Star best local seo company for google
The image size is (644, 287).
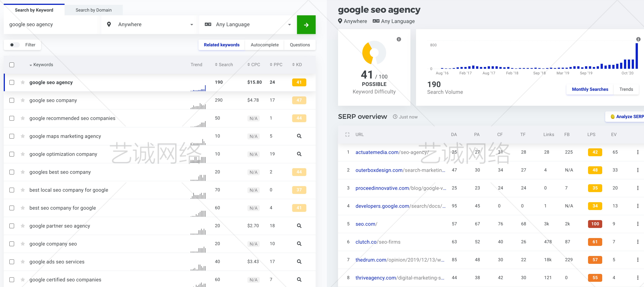tap(23, 190)
